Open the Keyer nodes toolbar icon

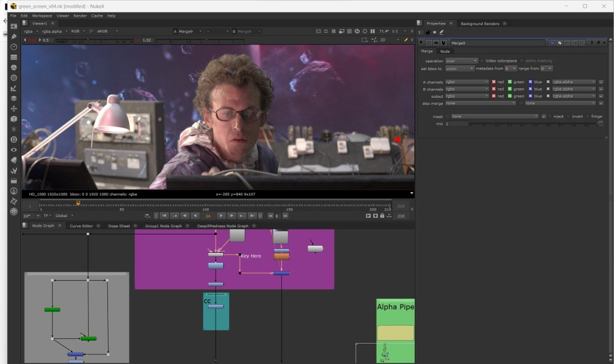click(14, 88)
